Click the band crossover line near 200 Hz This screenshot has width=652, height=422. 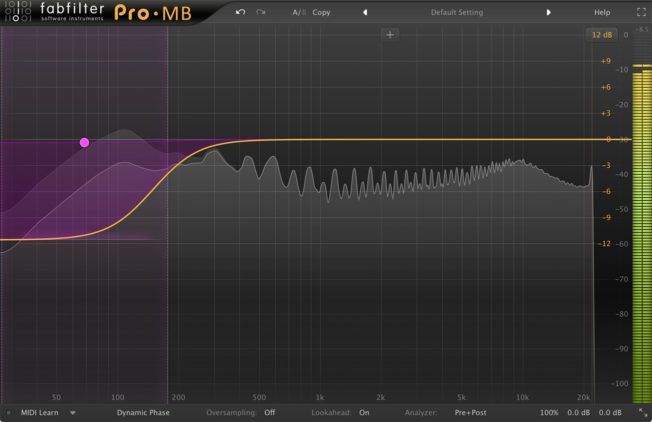coord(168,214)
